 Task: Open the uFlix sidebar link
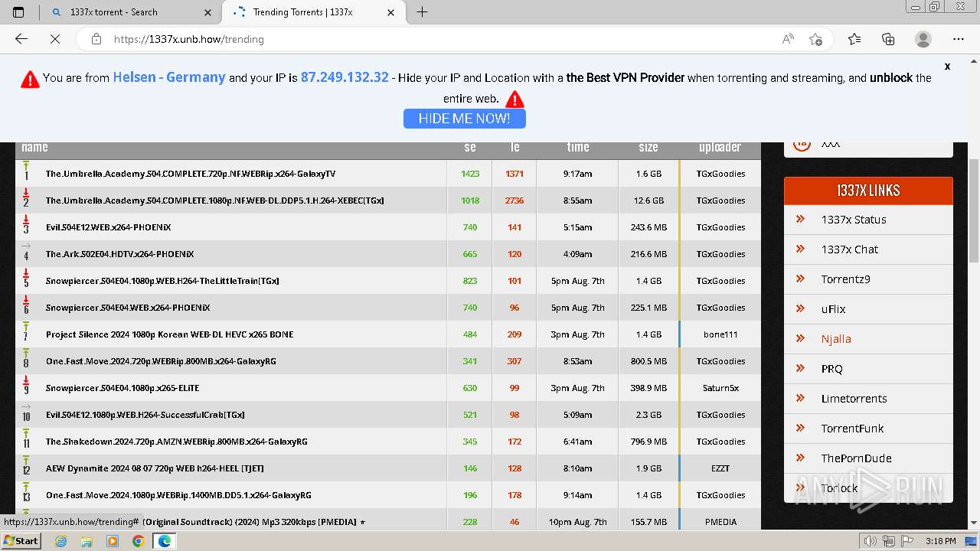click(x=833, y=309)
